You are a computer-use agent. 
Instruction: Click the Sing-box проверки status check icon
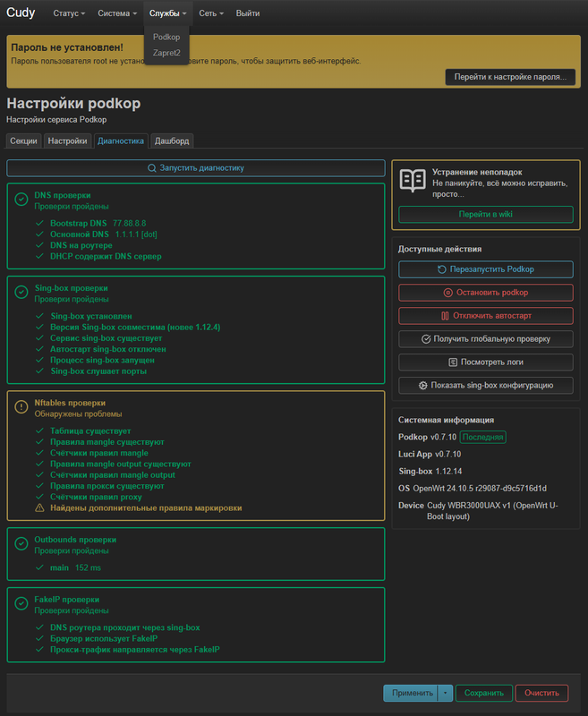(21, 293)
